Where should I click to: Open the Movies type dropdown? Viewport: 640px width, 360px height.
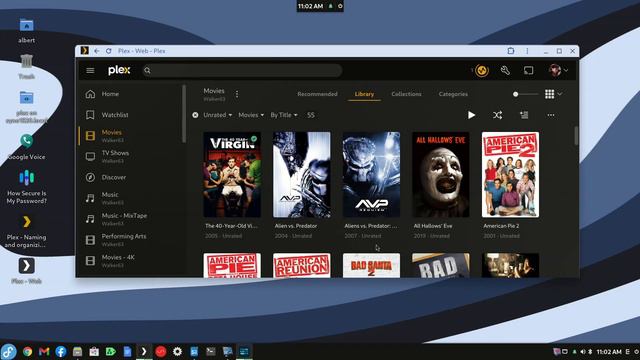pyautogui.click(x=251, y=115)
